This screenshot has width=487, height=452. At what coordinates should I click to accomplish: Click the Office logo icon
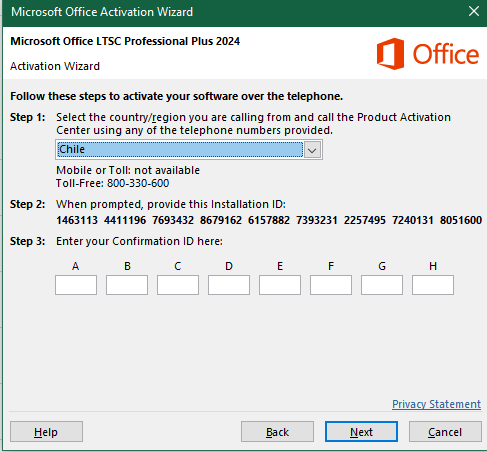tap(390, 54)
